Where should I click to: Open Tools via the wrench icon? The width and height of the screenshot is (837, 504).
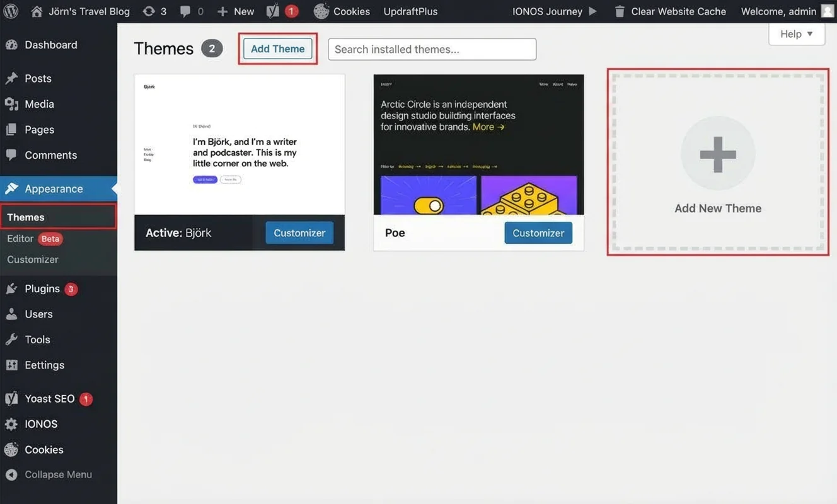tap(13, 339)
